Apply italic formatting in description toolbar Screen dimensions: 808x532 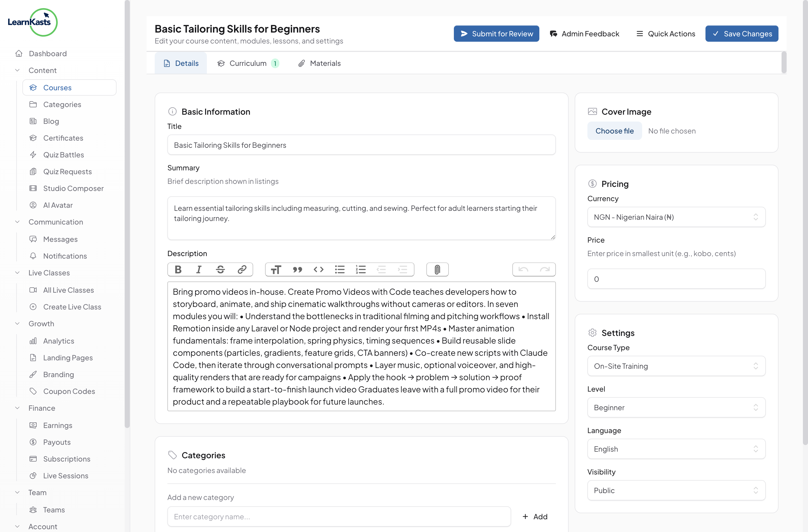pos(199,269)
